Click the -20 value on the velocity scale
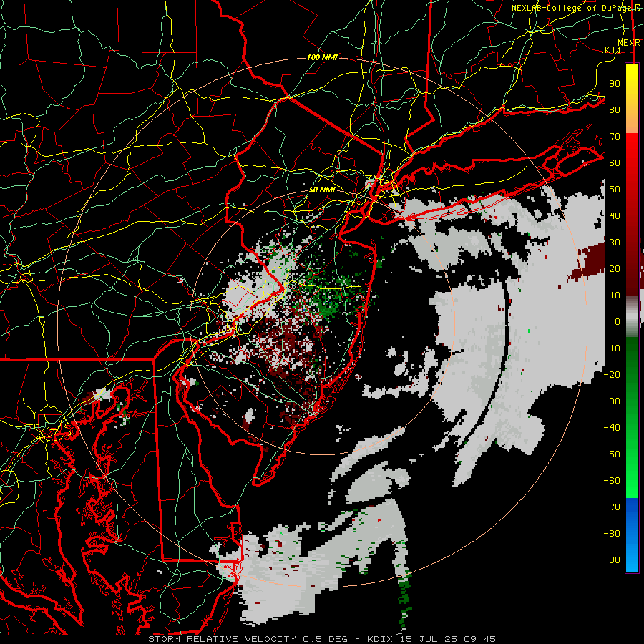This screenshot has height=644, width=644. [612, 374]
